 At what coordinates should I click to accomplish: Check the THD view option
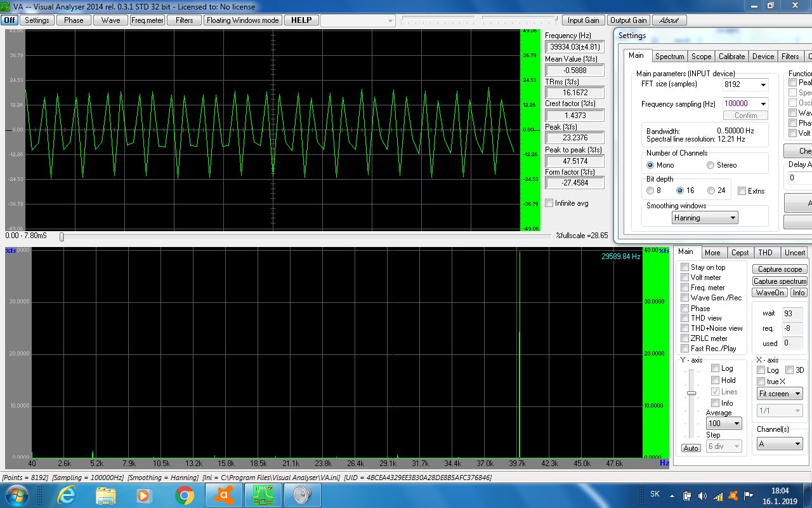tap(684, 318)
